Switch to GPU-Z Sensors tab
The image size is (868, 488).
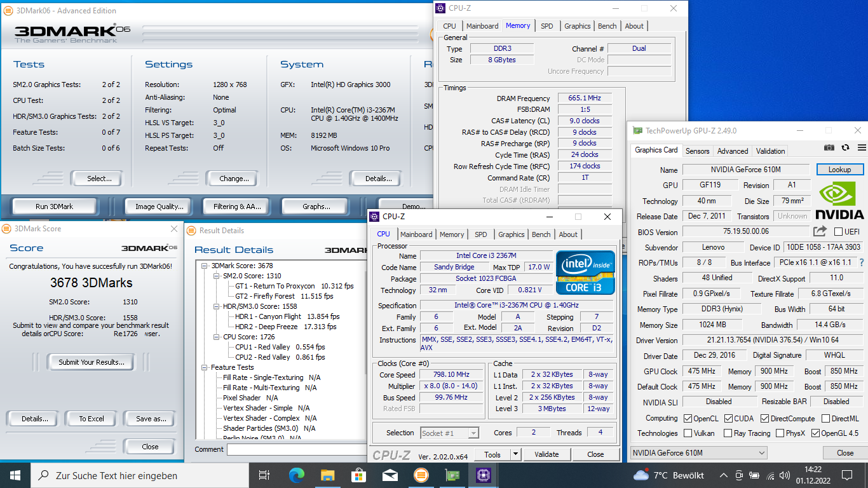pyautogui.click(x=697, y=151)
